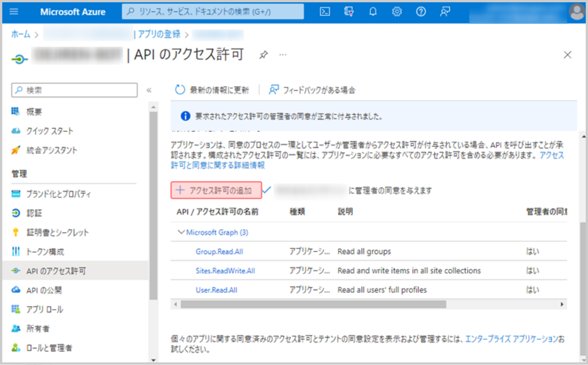Collapse the Microsoft Graph (3) group

point(181,232)
